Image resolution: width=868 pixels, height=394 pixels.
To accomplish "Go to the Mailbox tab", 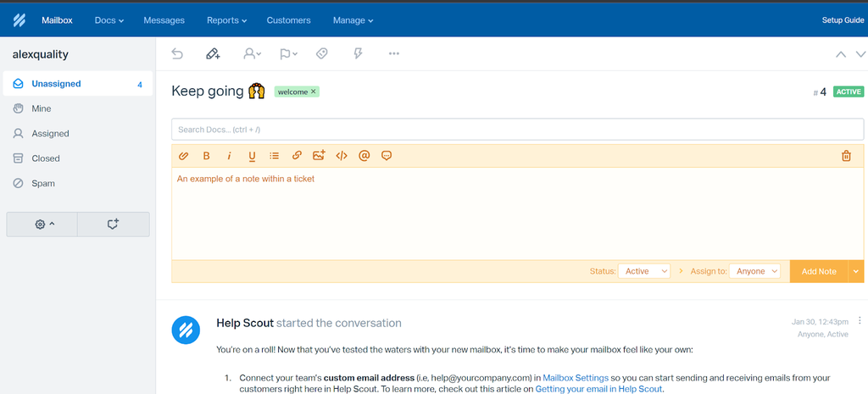I will (57, 20).
